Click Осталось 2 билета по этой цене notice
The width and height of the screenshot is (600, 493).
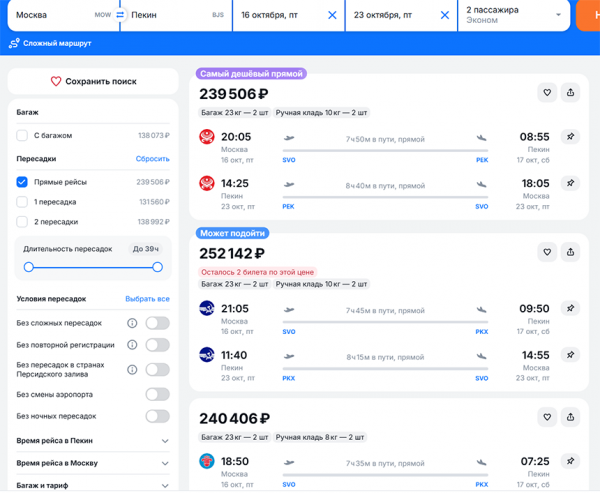point(258,272)
